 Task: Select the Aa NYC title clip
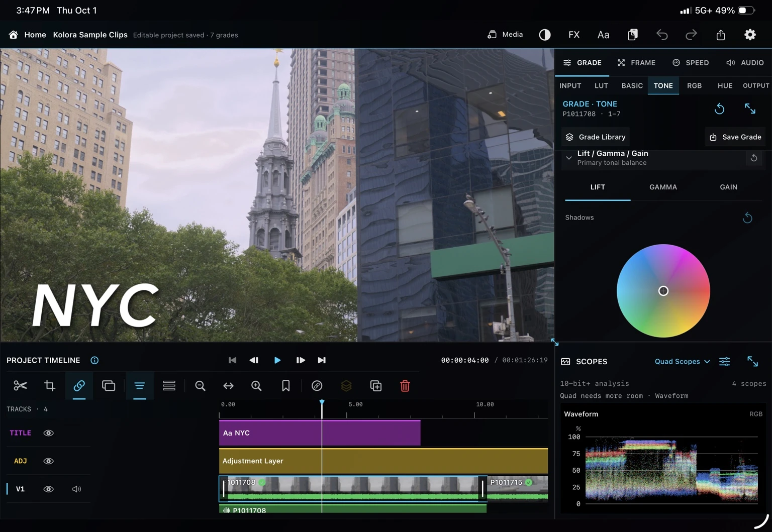320,433
